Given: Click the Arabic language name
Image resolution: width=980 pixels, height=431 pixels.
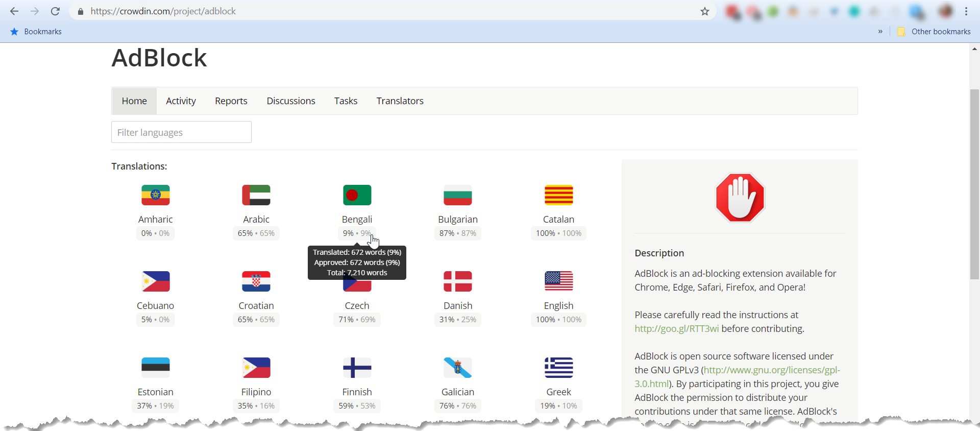Looking at the screenshot, I should pyautogui.click(x=256, y=219).
